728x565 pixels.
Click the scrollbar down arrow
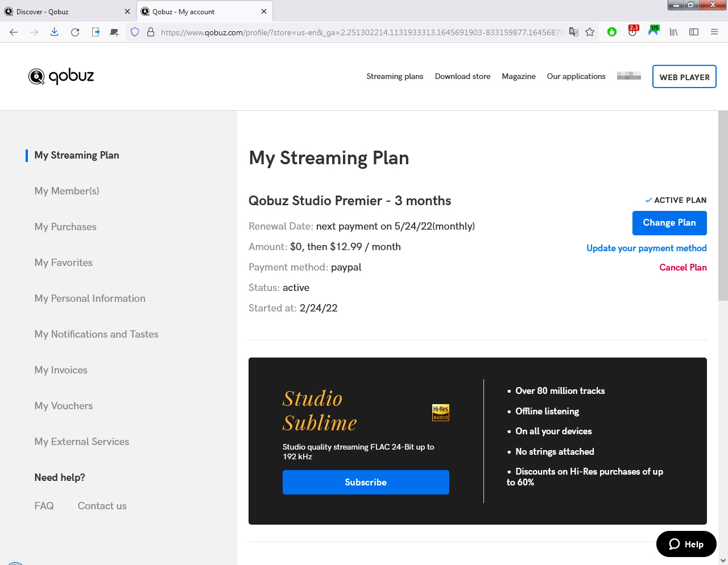[723, 560]
